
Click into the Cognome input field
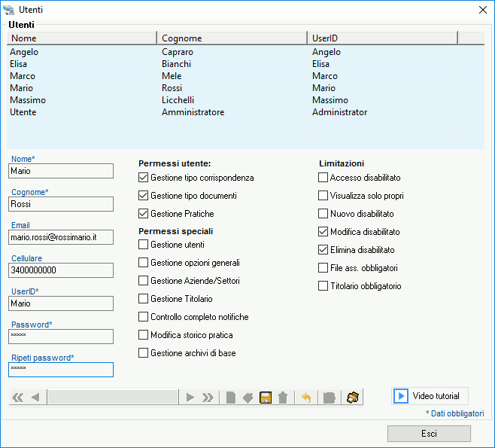click(x=61, y=204)
